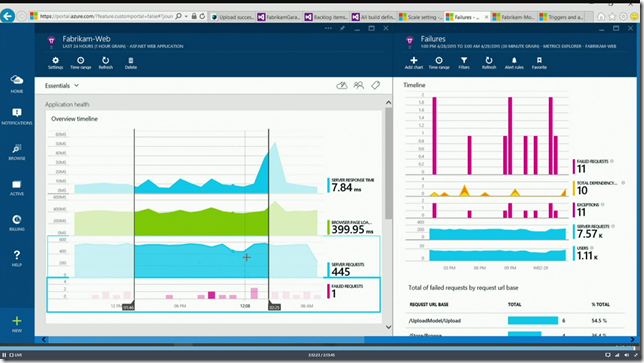Click the horizontal scrollbar right arrow
644x363 pixels.
point(632,340)
